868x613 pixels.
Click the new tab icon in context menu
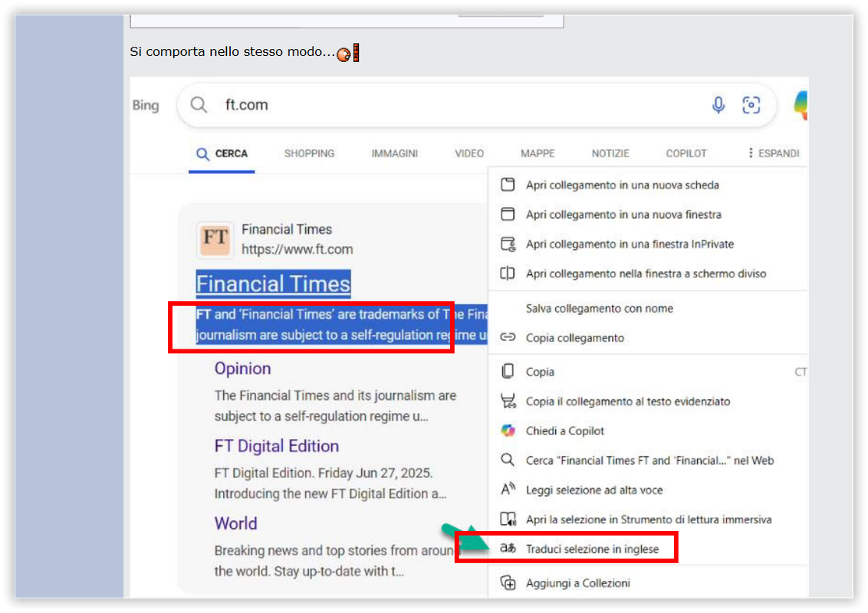pos(508,185)
